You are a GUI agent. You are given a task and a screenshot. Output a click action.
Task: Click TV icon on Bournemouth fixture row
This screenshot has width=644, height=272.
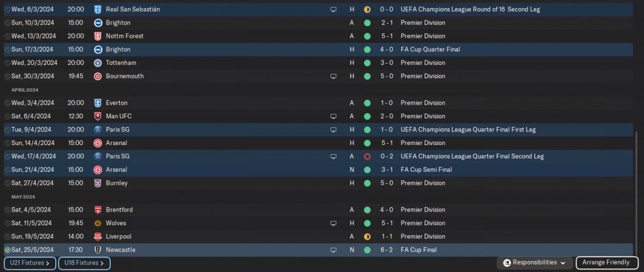[333, 77]
